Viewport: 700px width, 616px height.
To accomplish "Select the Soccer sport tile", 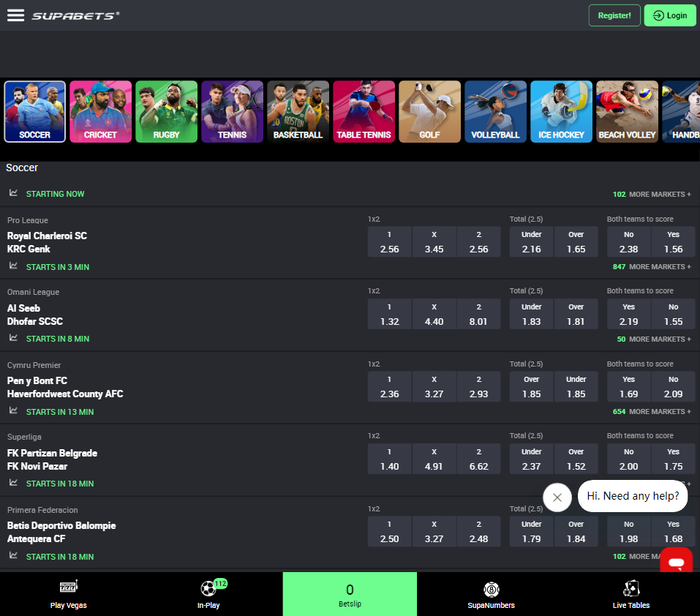I will pos(35,112).
